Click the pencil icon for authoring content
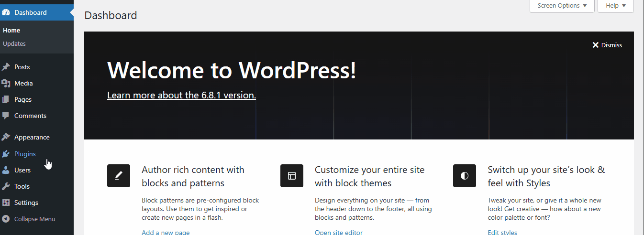This screenshot has width=644, height=235. (x=119, y=176)
